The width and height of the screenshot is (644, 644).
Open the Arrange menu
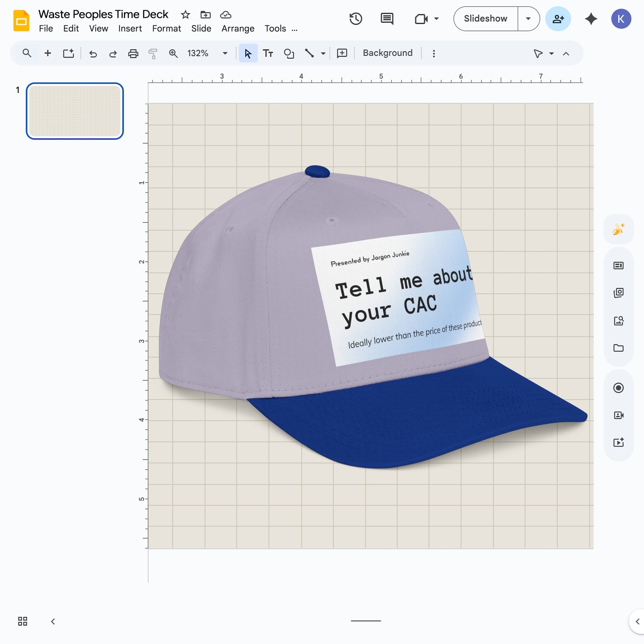coord(237,29)
